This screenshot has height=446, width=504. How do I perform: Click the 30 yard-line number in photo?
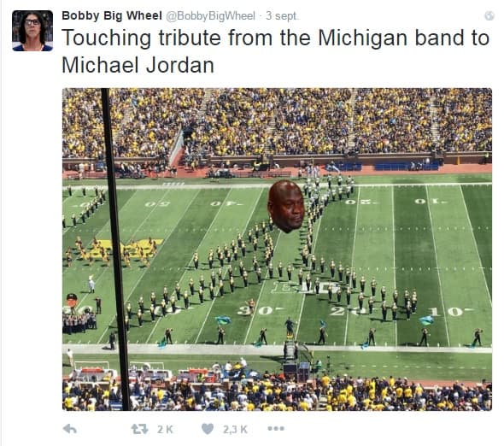pyautogui.click(x=259, y=311)
